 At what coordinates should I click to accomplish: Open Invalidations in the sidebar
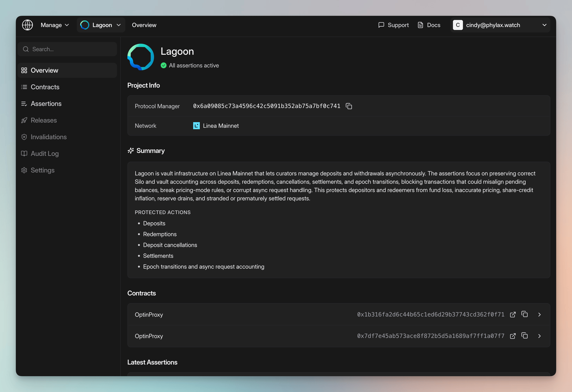point(67,137)
